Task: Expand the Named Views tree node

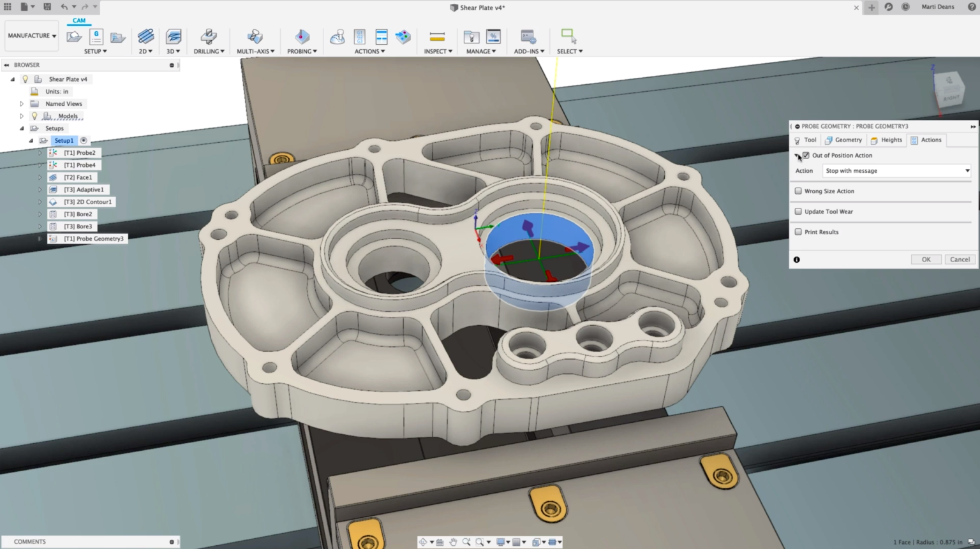Action: tap(22, 104)
